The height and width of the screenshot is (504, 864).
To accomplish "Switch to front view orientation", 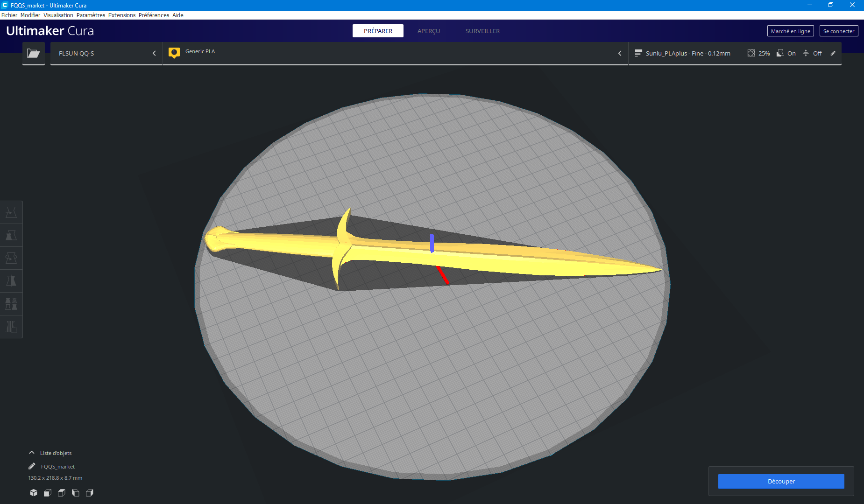I will 47,493.
